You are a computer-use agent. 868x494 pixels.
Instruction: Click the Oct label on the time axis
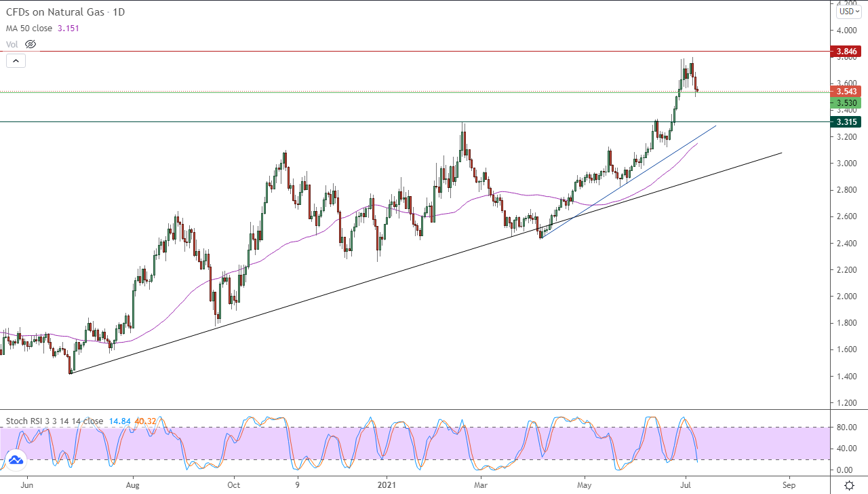[x=234, y=486]
